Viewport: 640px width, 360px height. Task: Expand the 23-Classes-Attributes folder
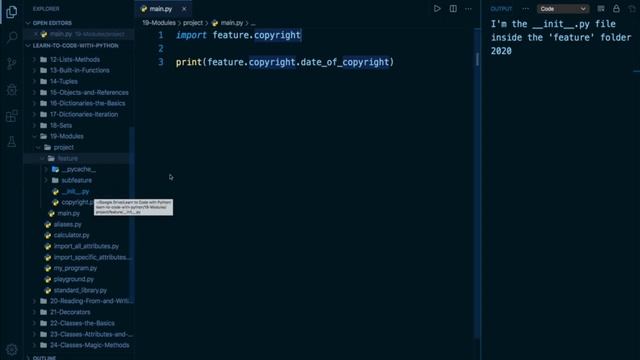[x=90, y=334]
